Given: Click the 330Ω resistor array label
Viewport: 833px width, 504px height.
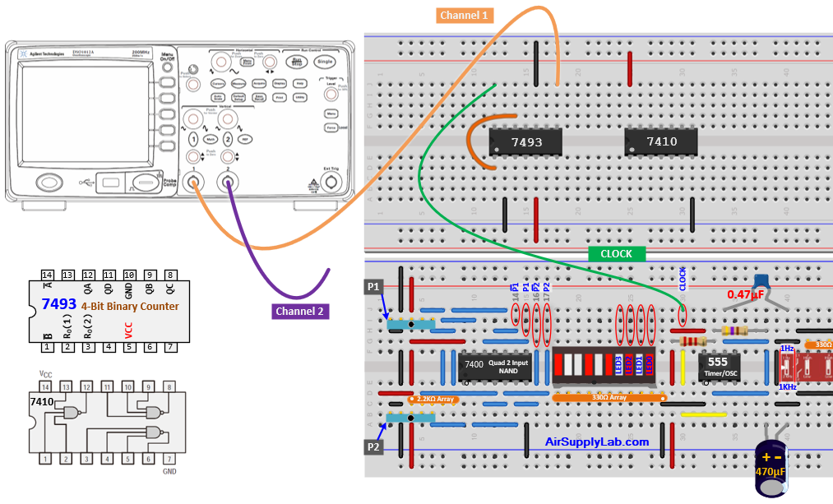Looking at the screenshot, I should click(611, 397).
